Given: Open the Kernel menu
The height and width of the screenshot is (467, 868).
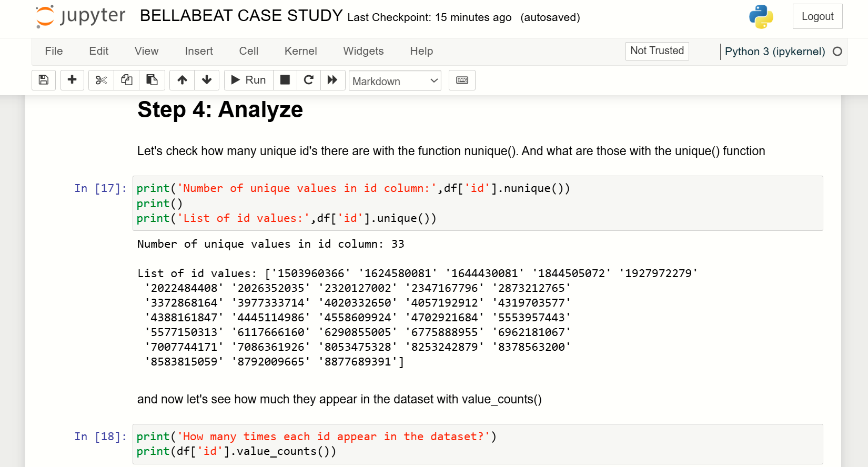Looking at the screenshot, I should click(x=301, y=51).
